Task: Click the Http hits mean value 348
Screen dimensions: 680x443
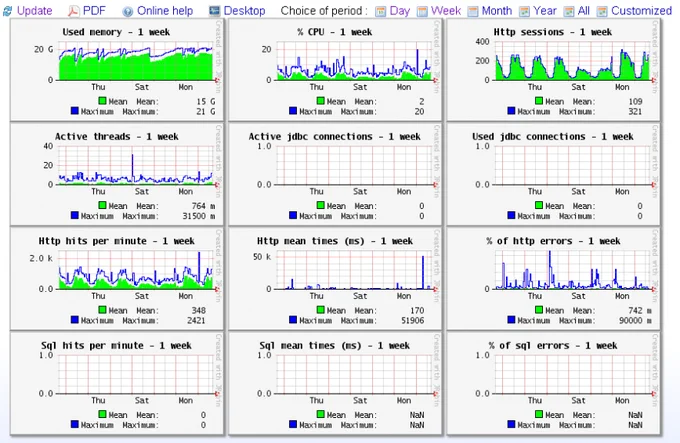Action: [x=199, y=311]
